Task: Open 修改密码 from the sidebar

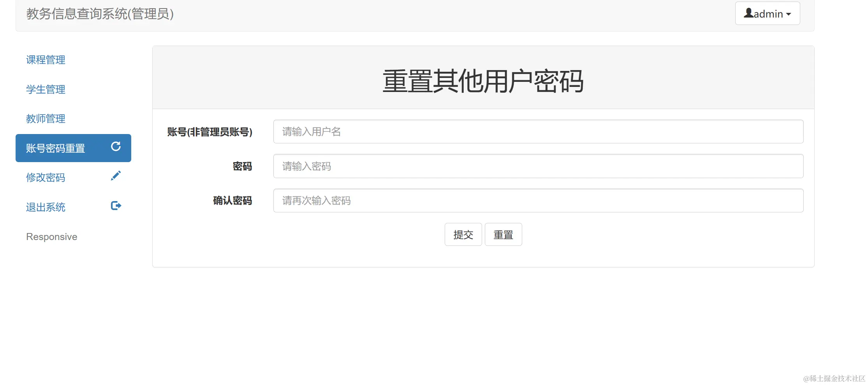Action: click(45, 177)
